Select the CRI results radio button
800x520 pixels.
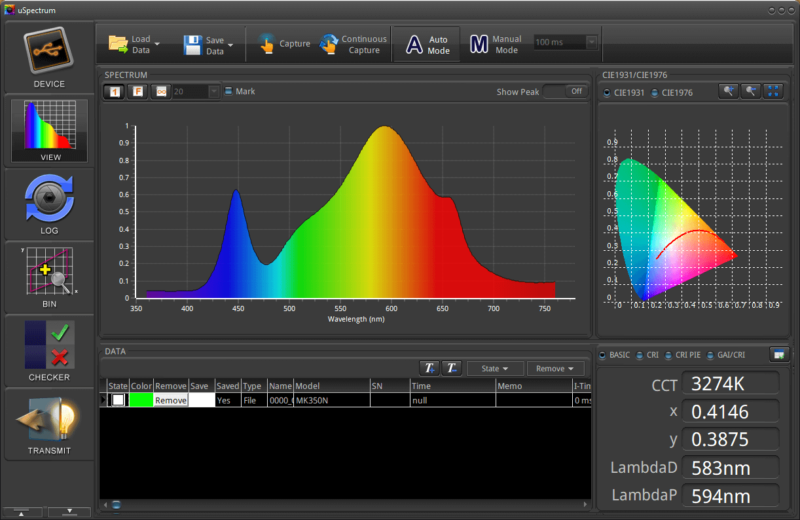point(640,355)
